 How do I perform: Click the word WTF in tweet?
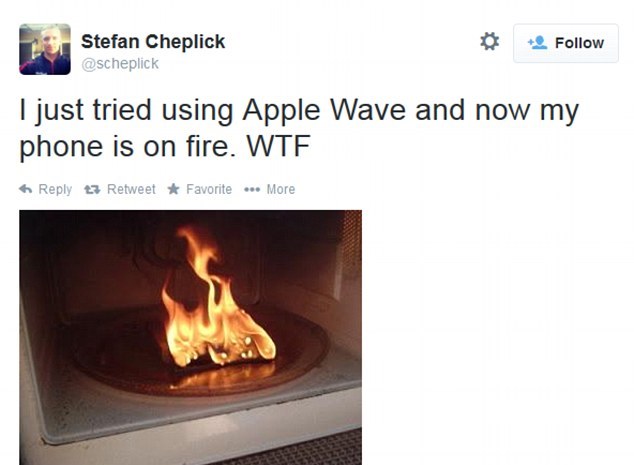click(x=278, y=146)
